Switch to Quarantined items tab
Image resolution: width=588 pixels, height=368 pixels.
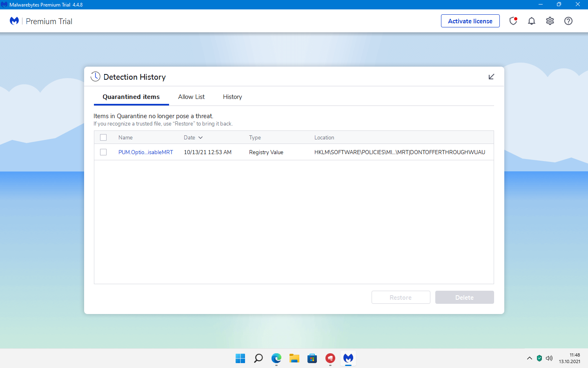(131, 97)
